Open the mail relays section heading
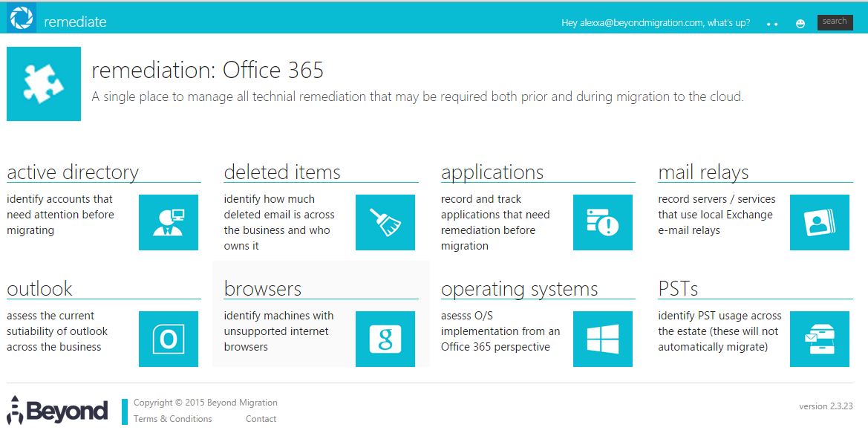Viewport: 868px width, 439px height. click(704, 173)
